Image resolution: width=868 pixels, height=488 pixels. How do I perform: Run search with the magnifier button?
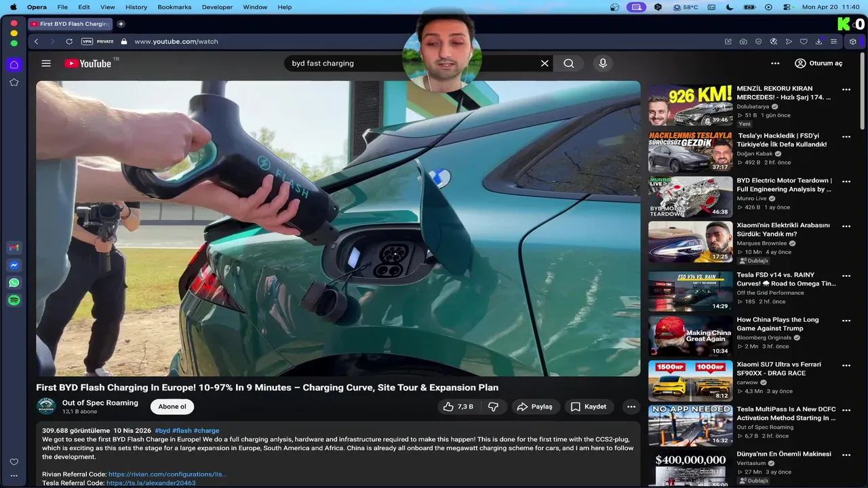(x=569, y=63)
